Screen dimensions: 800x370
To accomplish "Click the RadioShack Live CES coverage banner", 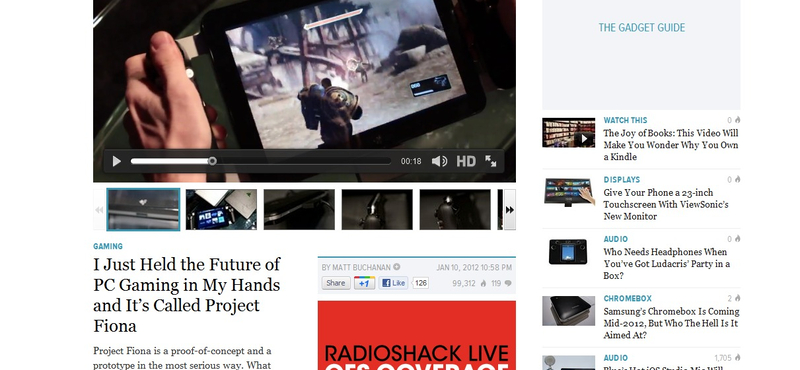I will (416, 335).
